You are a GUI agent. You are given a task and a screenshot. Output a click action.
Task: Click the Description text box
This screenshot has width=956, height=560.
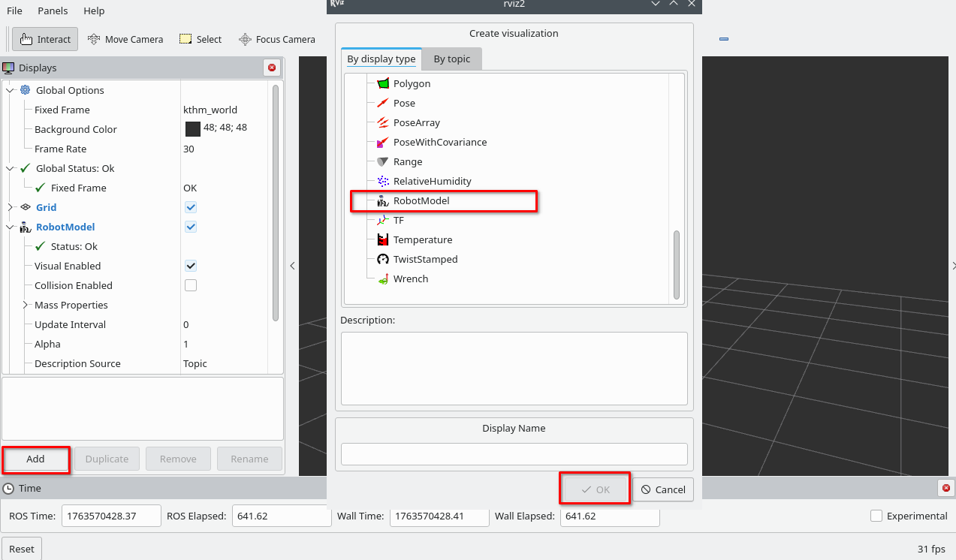coord(514,369)
